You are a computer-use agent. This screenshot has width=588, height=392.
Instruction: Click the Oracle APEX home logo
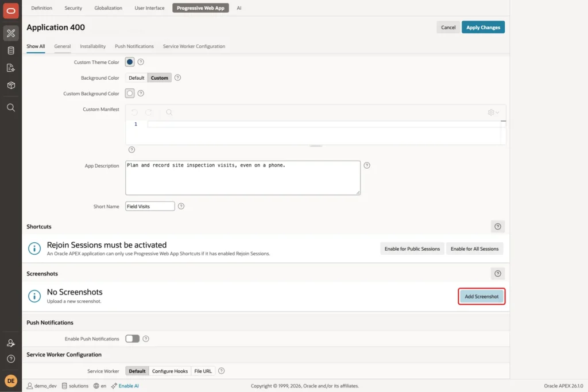[11, 11]
